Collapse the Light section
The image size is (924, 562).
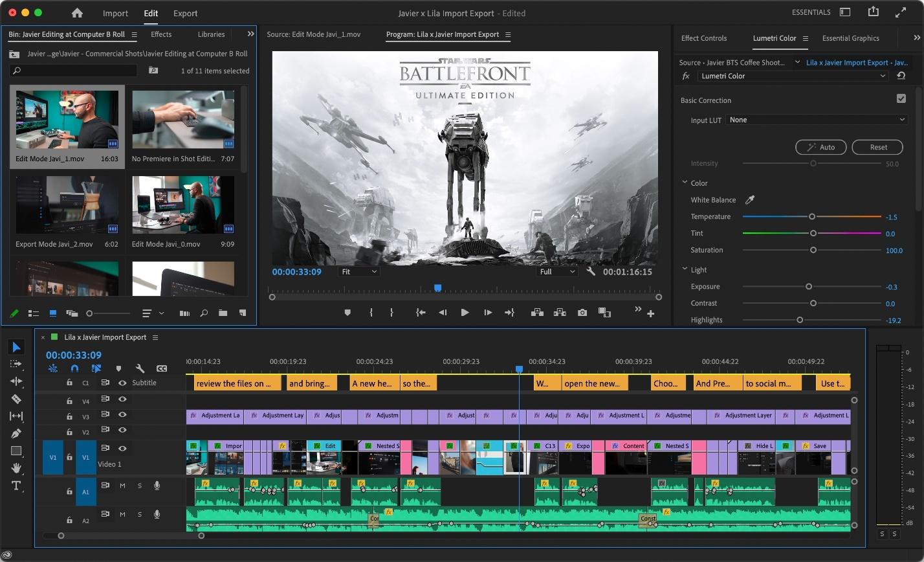685,269
